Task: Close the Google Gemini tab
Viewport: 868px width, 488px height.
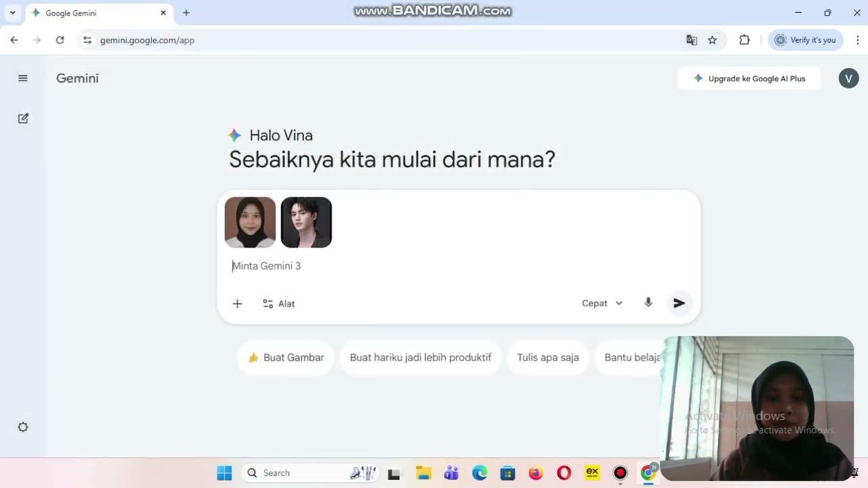Action: click(163, 13)
